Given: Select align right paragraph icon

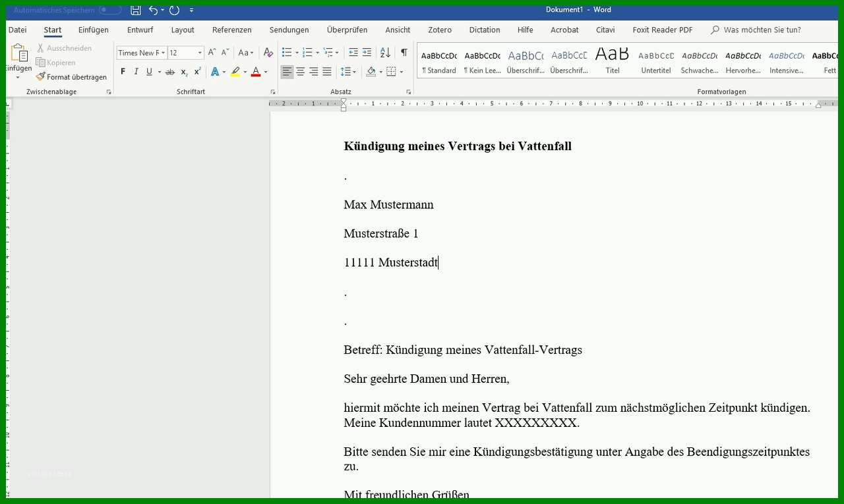Looking at the screenshot, I should pos(313,72).
